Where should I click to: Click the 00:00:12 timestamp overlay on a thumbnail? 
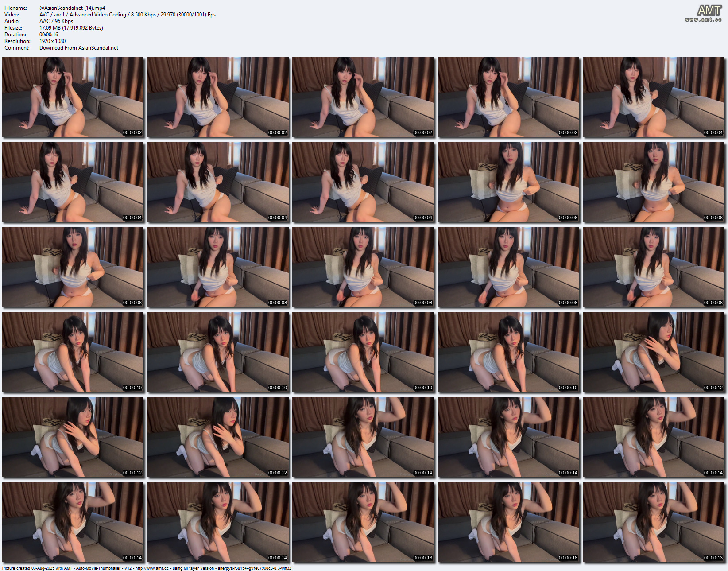133,473
